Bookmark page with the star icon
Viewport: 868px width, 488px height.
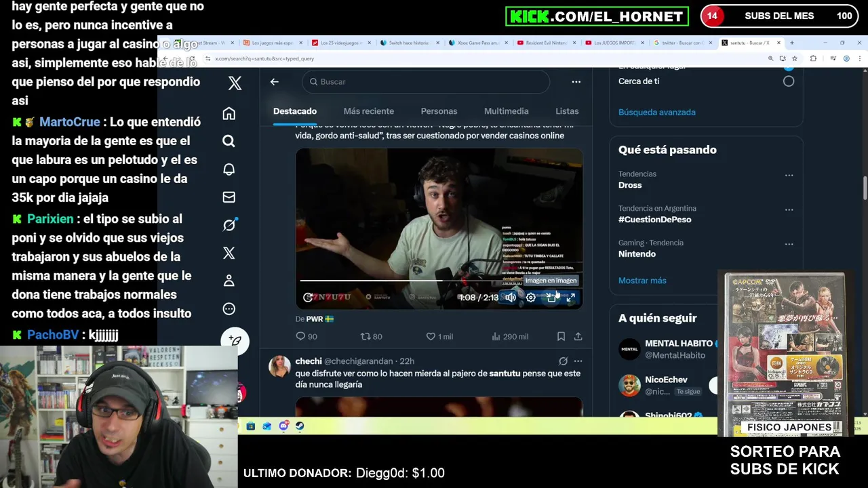[794, 59]
